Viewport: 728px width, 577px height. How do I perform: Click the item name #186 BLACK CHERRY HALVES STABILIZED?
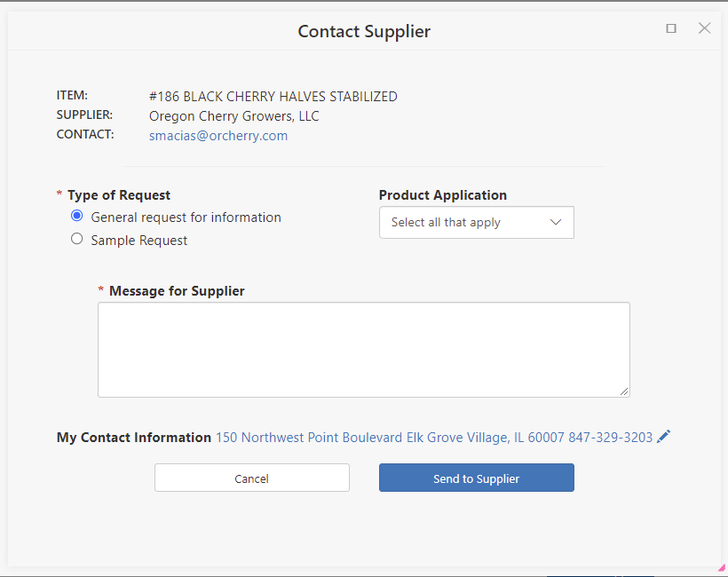(x=273, y=97)
